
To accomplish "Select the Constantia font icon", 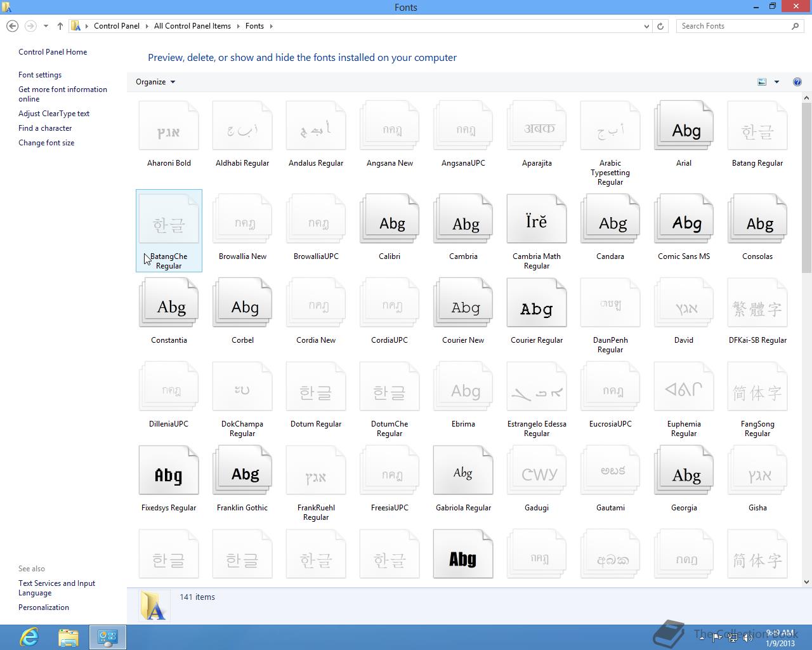I will tap(169, 303).
